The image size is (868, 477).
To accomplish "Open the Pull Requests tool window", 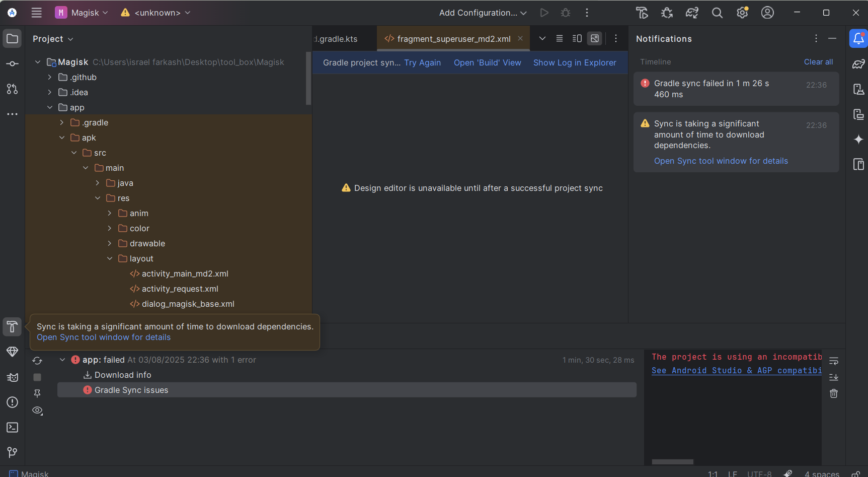I will 12,89.
